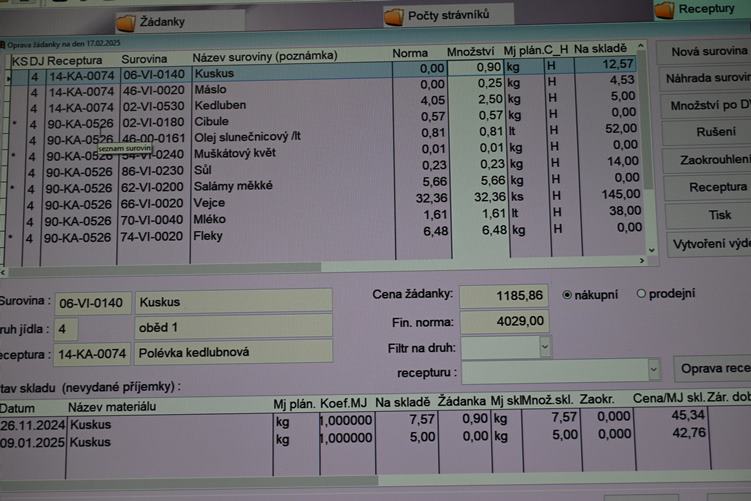Click scroll up arrow of ingredient table
Screen dimensions: 751x501
click(x=641, y=46)
